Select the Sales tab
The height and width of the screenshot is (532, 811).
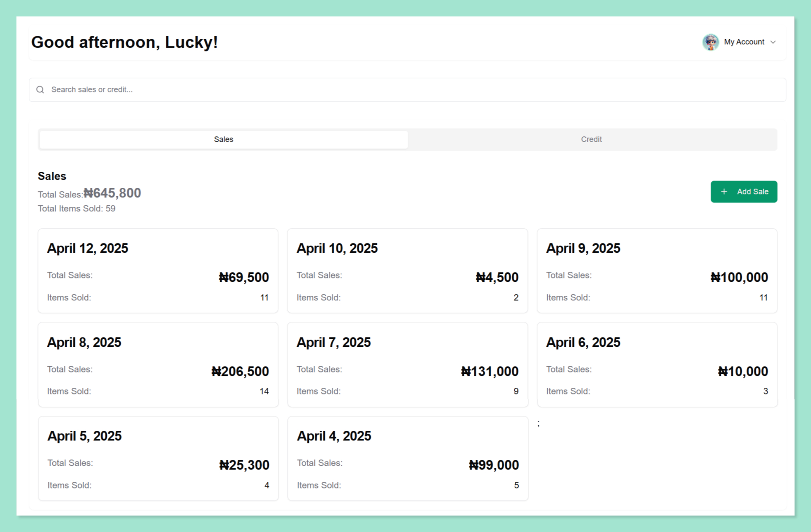[x=223, y=139]
